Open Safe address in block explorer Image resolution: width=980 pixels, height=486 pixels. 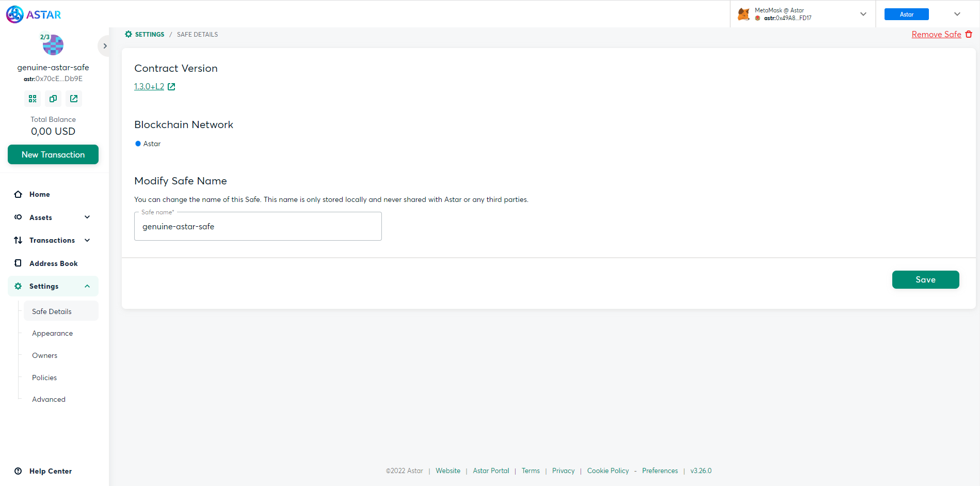74,99
